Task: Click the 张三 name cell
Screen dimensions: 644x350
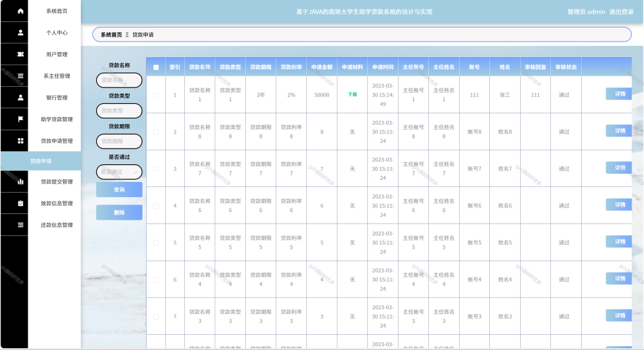Action: point(505,95)
